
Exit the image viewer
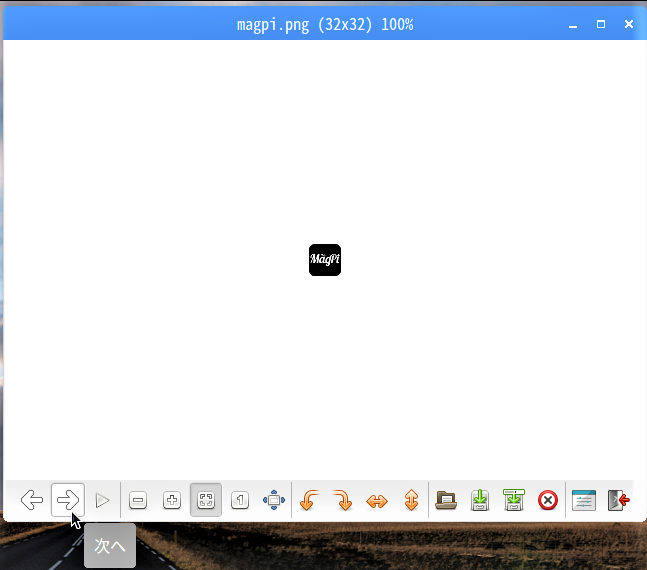point(618,500)
